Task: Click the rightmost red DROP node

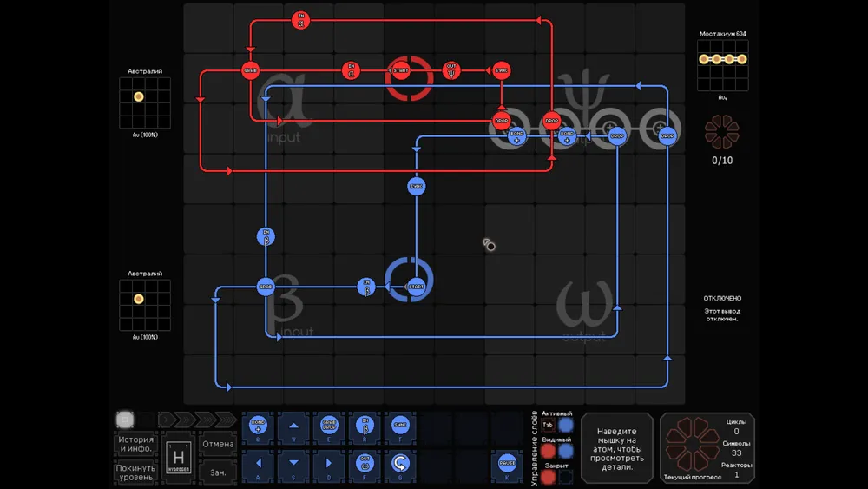Action: pyautogui.click(x=551, y=121)
